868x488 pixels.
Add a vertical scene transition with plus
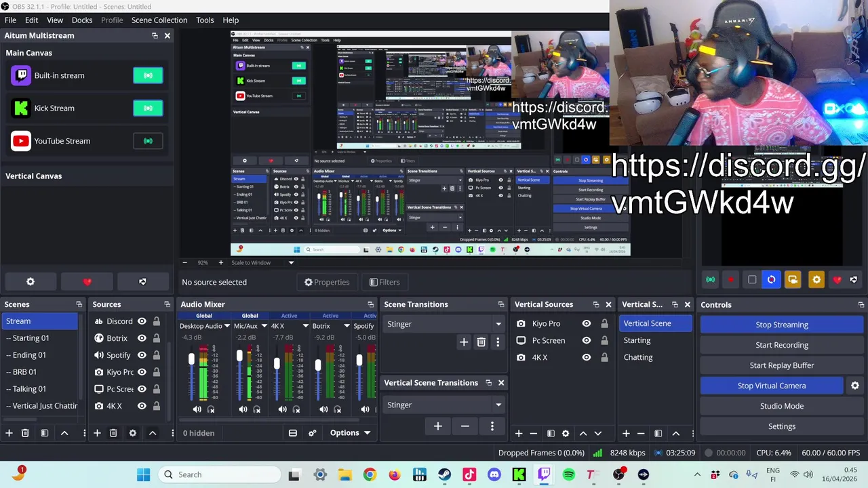(x=438, y=426)
